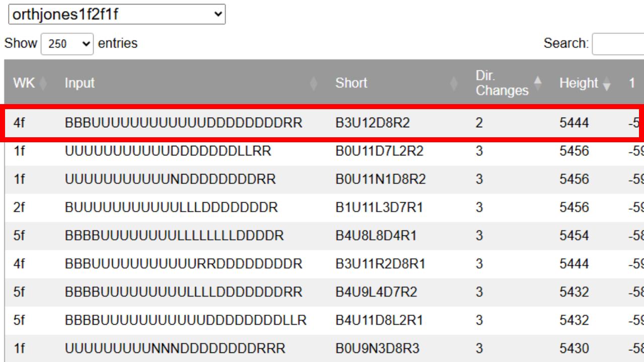Open the orthjones1f2f1f dropdown
This screenshot has height=362, width=644.
(117, 14)
